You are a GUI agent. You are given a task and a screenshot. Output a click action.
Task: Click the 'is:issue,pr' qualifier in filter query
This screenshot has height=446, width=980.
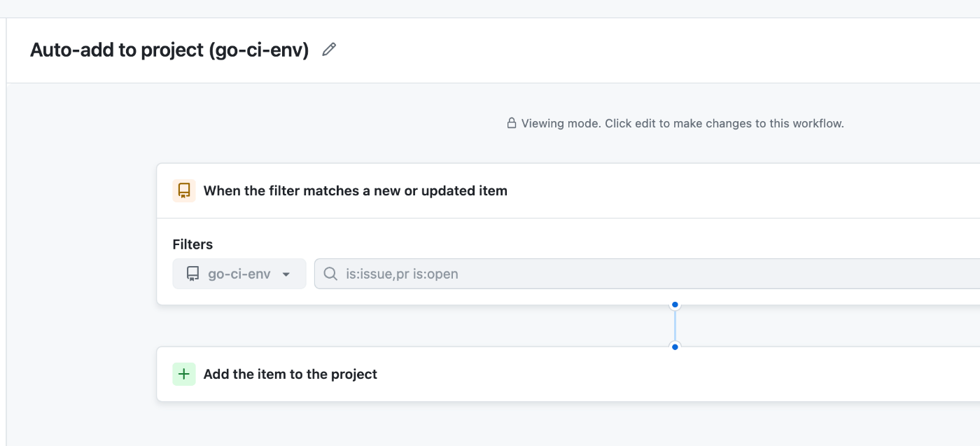pyautogui.click(x=377, y=274)
